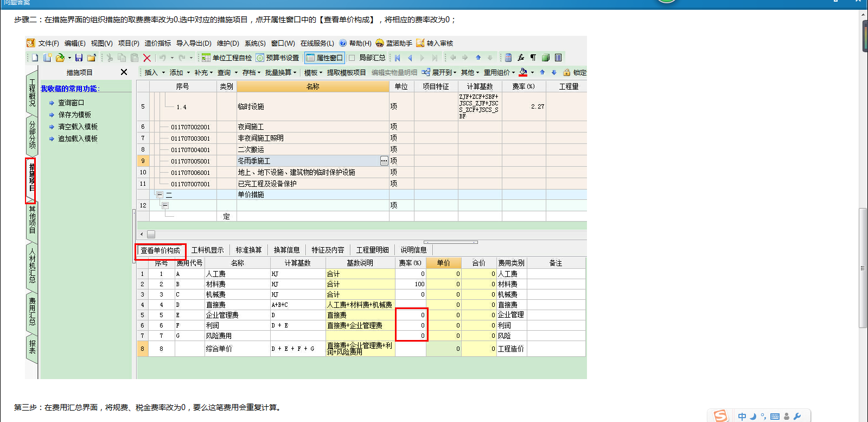Click the Redo arrow icon
The width and height of the screenshot is (868, 422).
pos(182,58)
